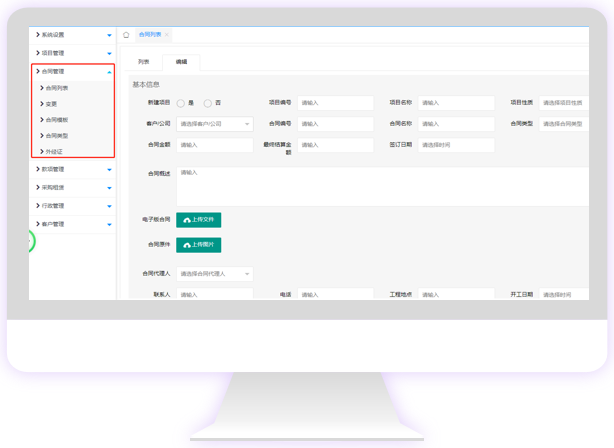Expand the 项目管理 sidebar arrow
Screen dimensions: 614x448
(109, 54)
